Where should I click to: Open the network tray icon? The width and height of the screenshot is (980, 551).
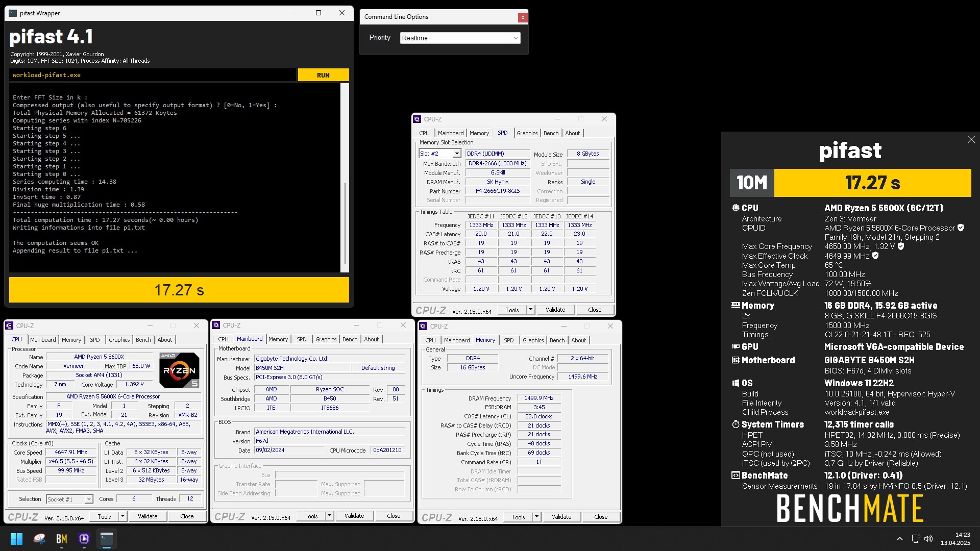point(916,539)
